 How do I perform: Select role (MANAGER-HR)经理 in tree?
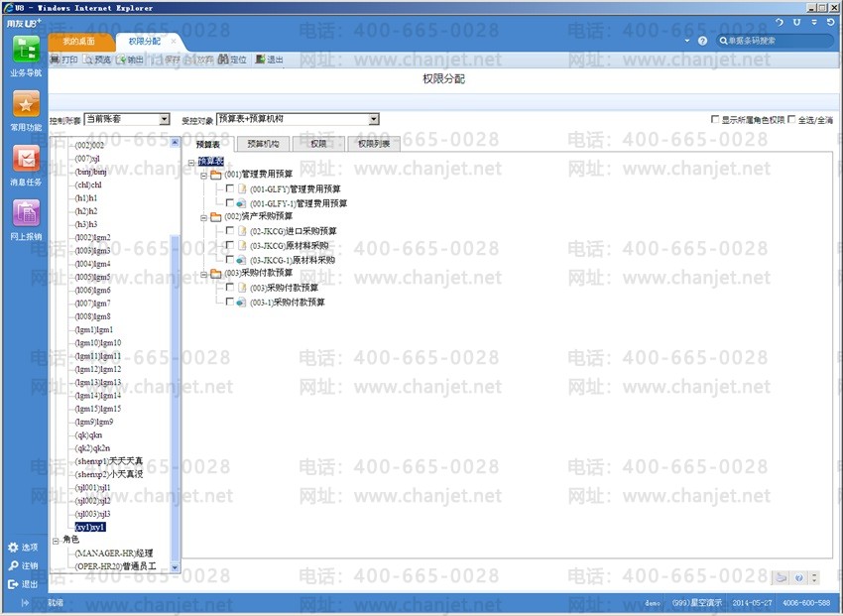[114, 554]
